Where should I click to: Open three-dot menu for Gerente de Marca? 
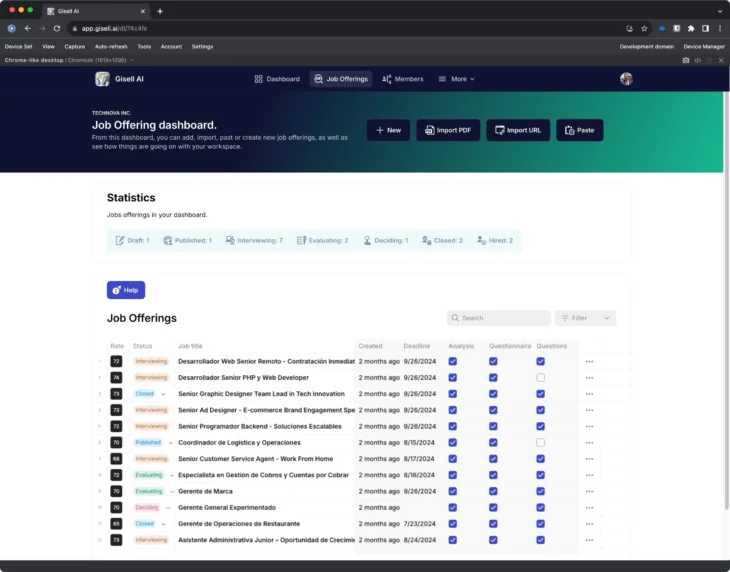pyautogui.click(x=589, y=491)
